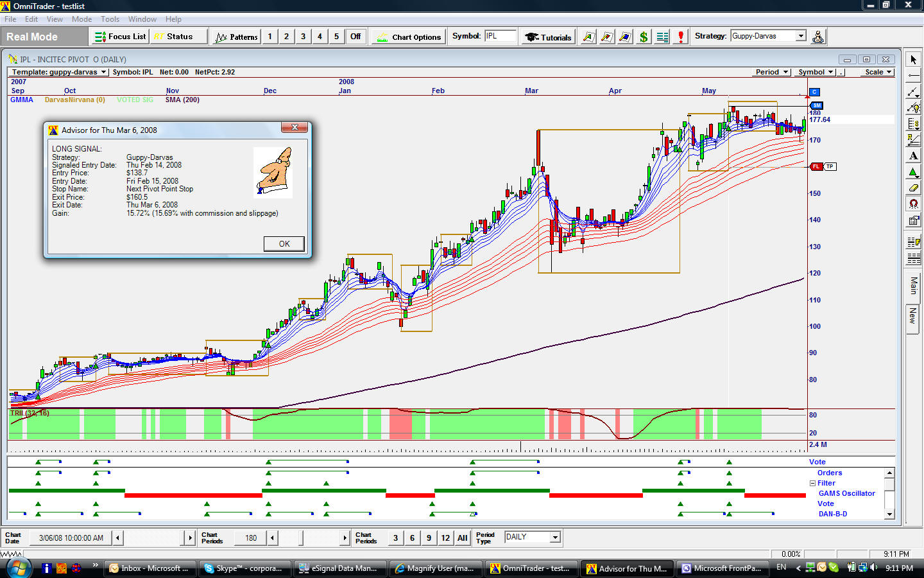Switch to chart layout 3

click(x=303, y=37)
